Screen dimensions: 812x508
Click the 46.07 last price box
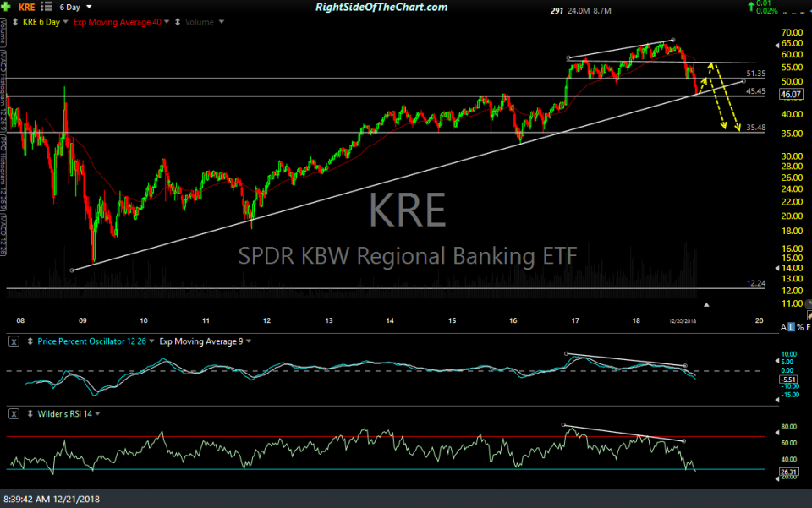pyautogui.click(x=791, y=94)
